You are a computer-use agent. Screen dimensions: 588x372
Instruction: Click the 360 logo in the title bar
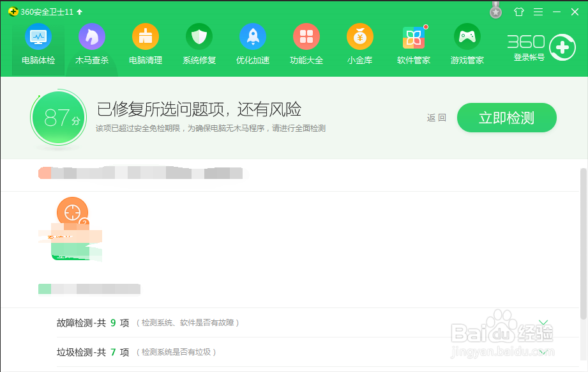13,12
